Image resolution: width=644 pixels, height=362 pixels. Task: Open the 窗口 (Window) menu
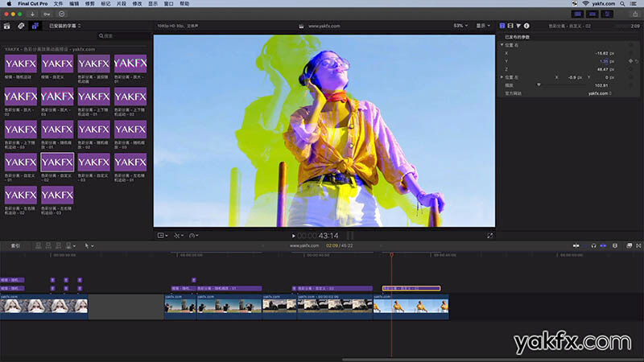[x=168, y=4]
